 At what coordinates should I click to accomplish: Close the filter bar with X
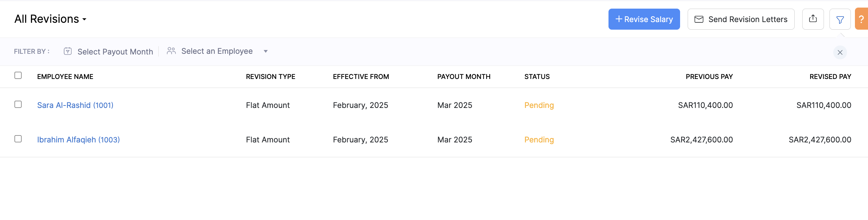840,52
